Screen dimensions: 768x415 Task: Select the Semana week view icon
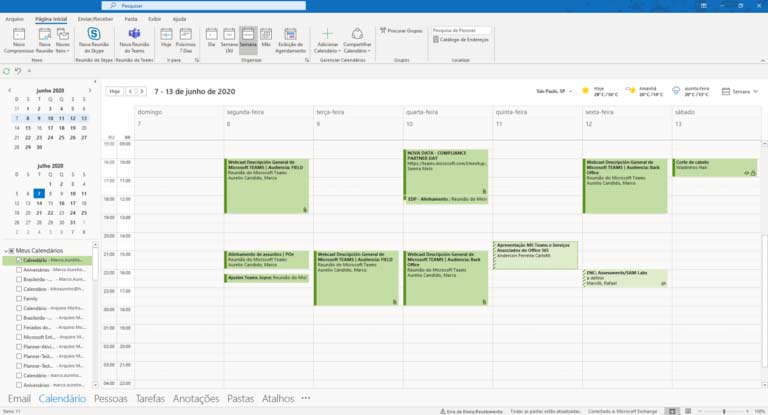(x=248, y=40)
